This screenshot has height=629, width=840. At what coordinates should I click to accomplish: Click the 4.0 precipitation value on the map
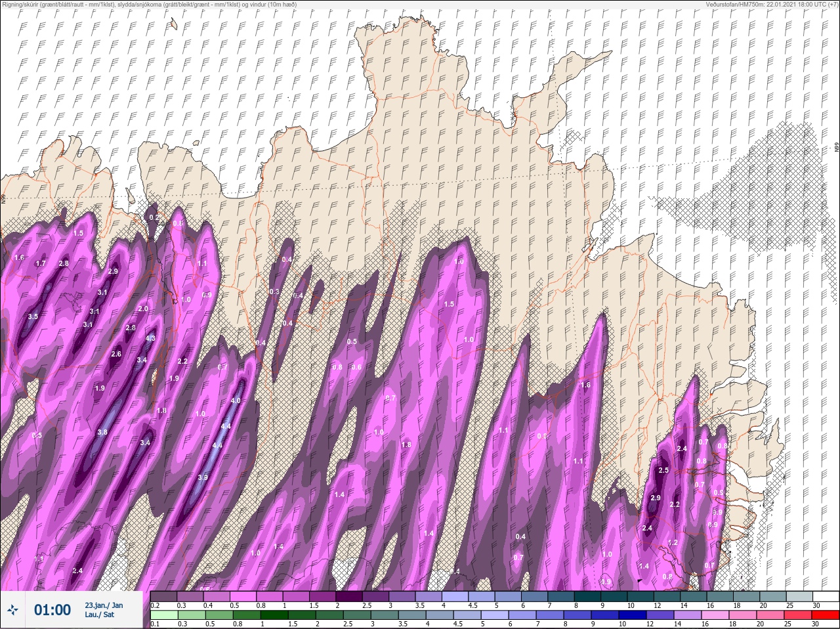[x=236, y=401]
